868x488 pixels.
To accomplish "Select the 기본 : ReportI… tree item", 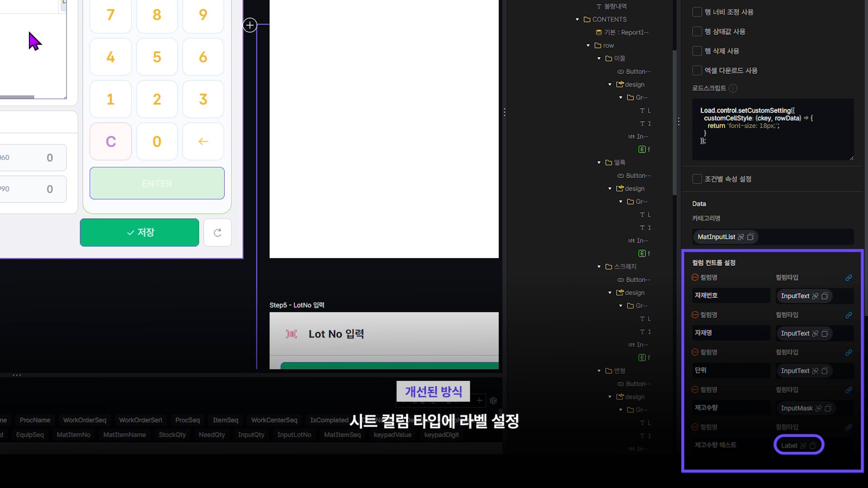I will point(622,33).
